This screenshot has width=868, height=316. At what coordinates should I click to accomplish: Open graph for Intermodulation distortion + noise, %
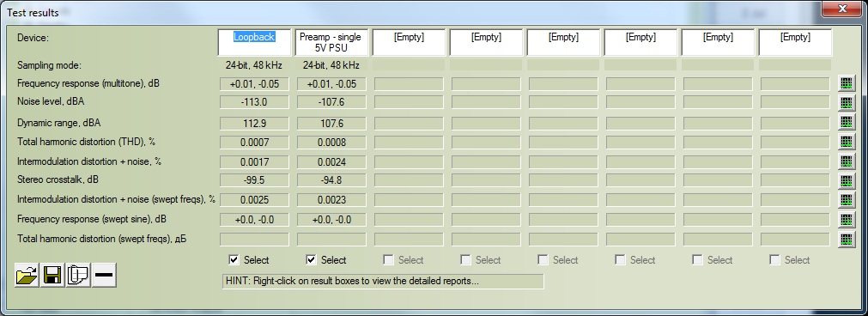pos(847,162)
